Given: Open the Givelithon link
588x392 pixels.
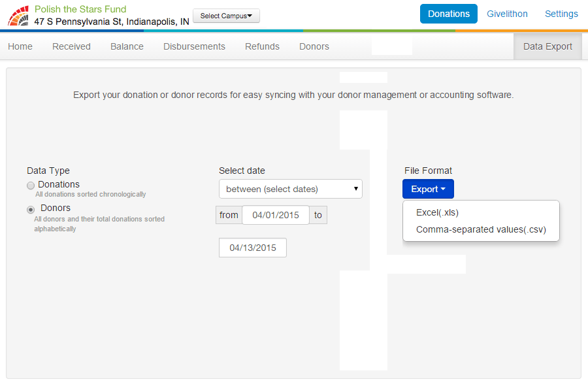Looking at the screenshot, I should click(507, 14).
